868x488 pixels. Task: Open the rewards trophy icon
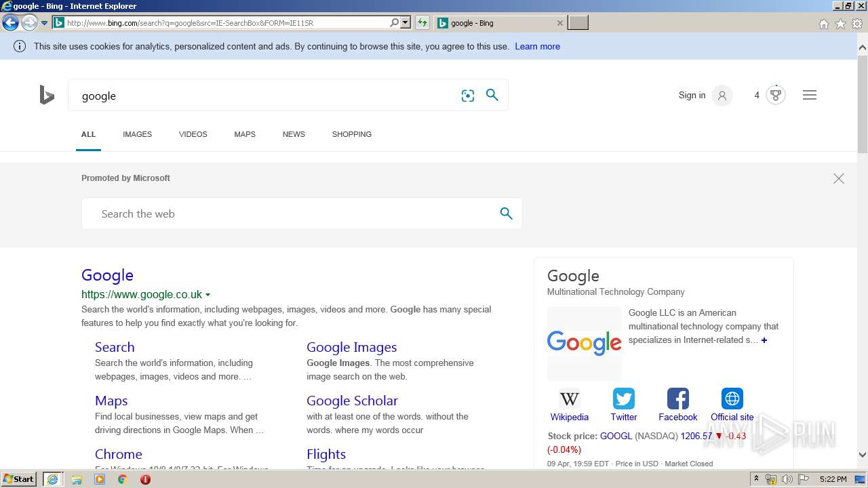pyautogui.click(x=776, y=95)
